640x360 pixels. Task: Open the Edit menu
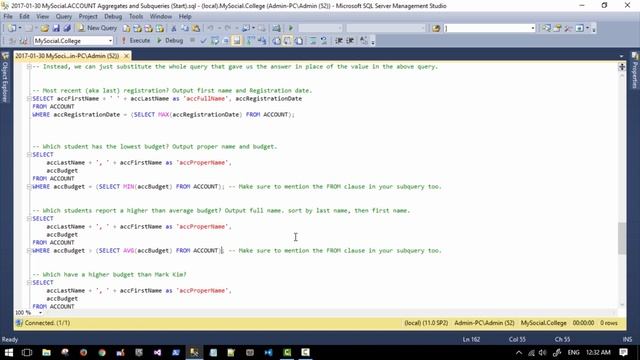[24, 17]
